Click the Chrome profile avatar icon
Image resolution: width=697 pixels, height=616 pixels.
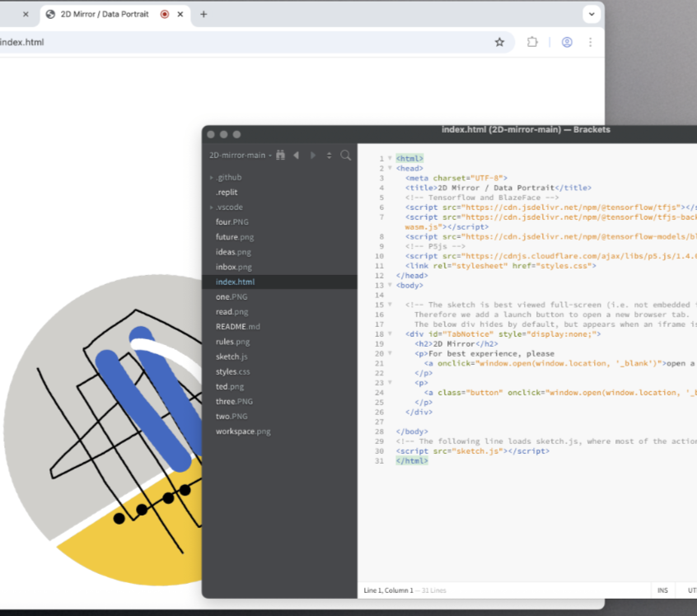[x=567, y=41]
